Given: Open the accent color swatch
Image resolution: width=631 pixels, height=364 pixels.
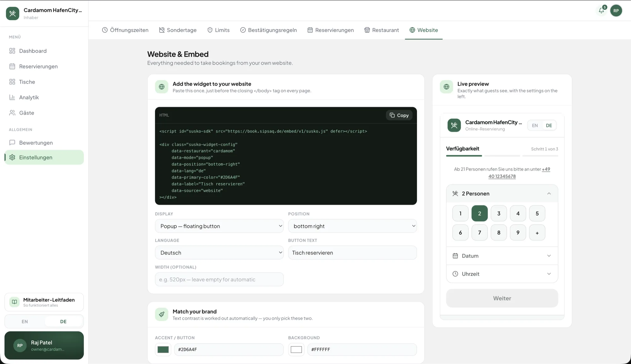Looking at the screenshot, I should pos(163,349).
